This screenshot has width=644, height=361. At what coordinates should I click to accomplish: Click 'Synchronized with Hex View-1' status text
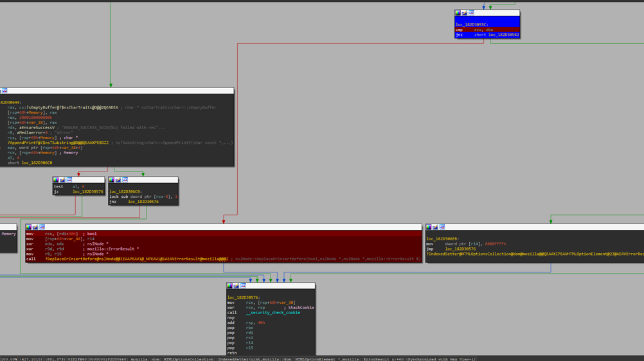[441, 359]
